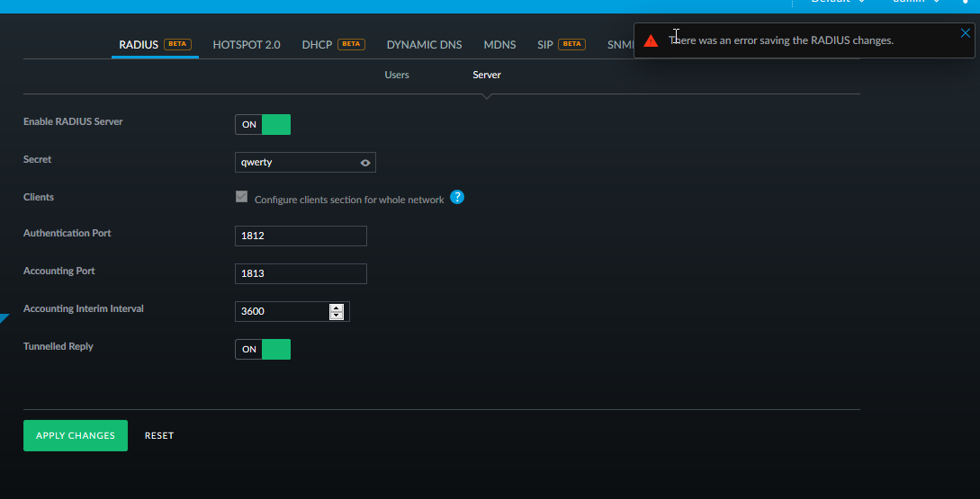Click the Reset button
Screen dimensions: 980x499
tap(159, 435)
